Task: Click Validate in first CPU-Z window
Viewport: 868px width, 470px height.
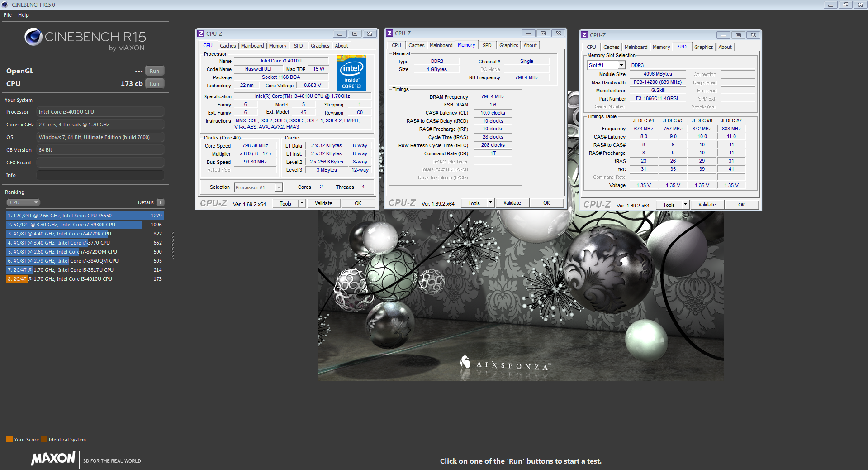Action: tap(323, 203)
